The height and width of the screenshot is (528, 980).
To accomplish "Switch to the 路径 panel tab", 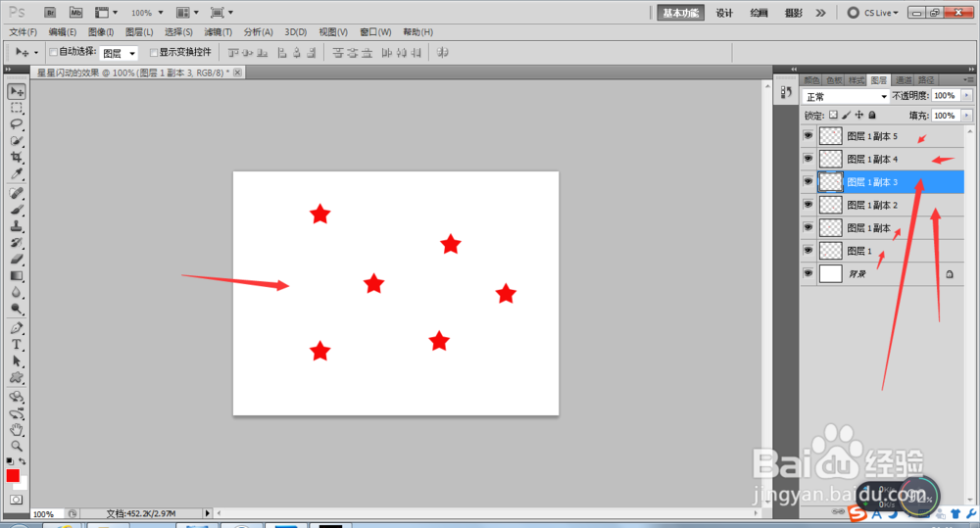I will (x=926, y=80).
